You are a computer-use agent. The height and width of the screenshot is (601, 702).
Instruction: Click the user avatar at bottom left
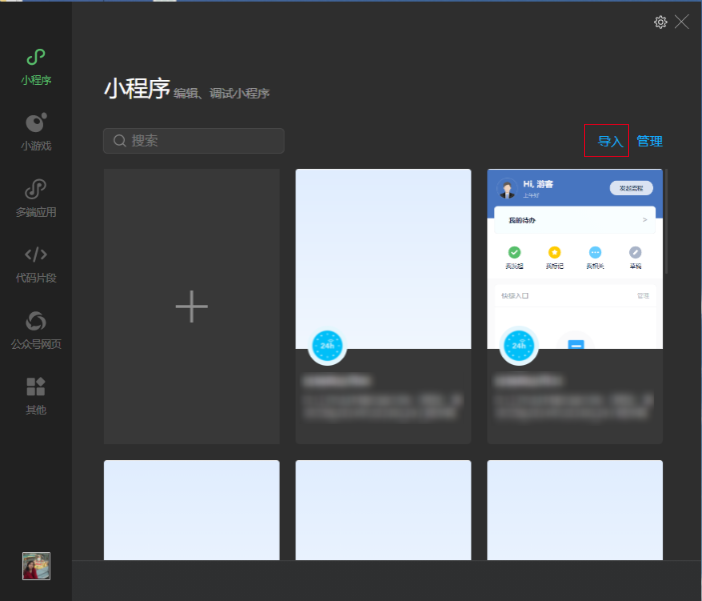click(36, 566)
